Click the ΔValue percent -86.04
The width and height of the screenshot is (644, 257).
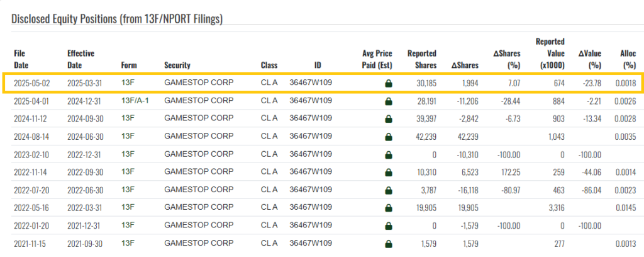click(592, 191)
